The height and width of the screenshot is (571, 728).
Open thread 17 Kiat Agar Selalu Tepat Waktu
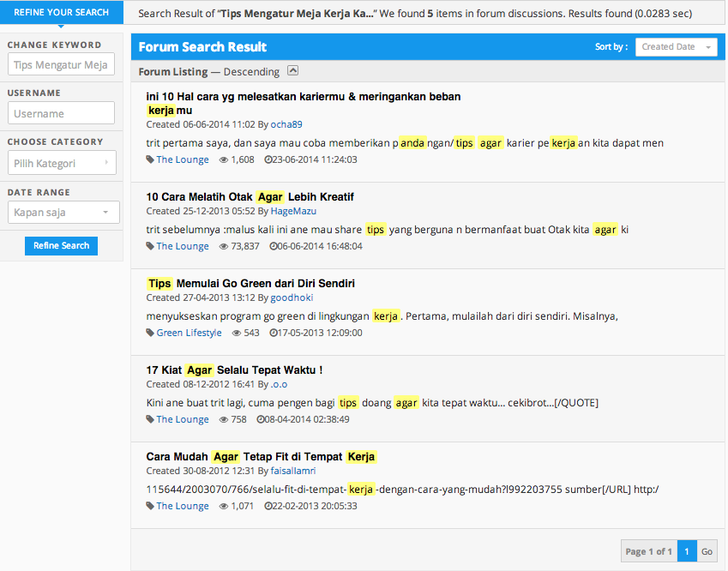234,370
